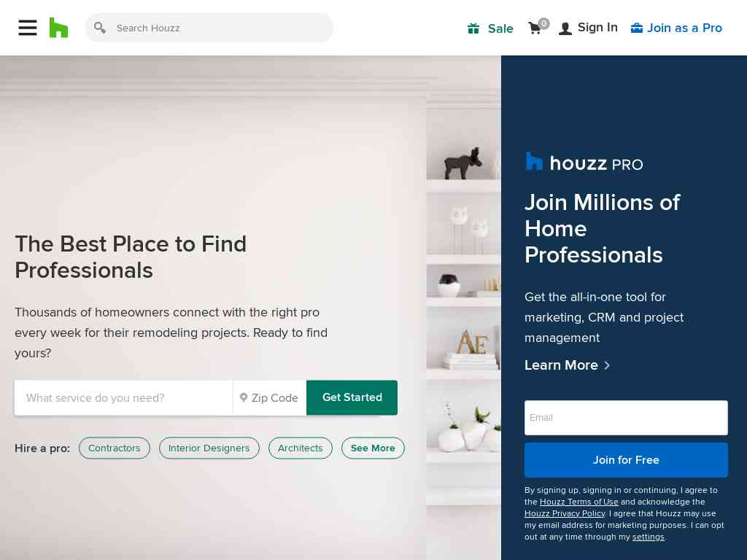This screenshot has height=560, width=747.
Task: Click the Zip Code location pin icon
Action: tap(244, 397)
